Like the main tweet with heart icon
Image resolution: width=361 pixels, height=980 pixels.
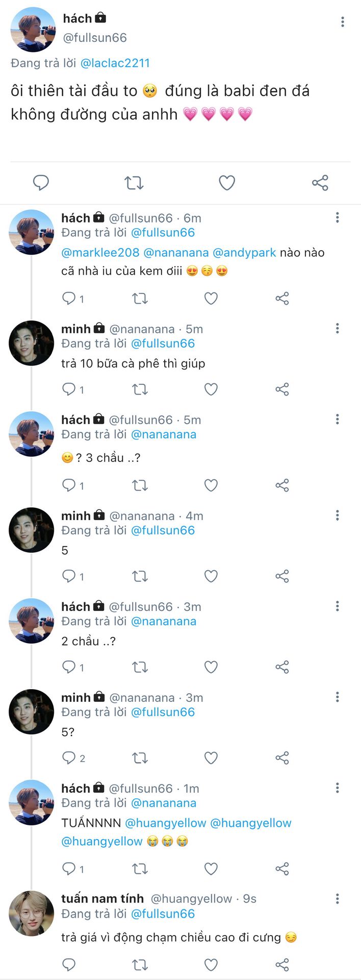pyautogui.click(x=227, y=183)
